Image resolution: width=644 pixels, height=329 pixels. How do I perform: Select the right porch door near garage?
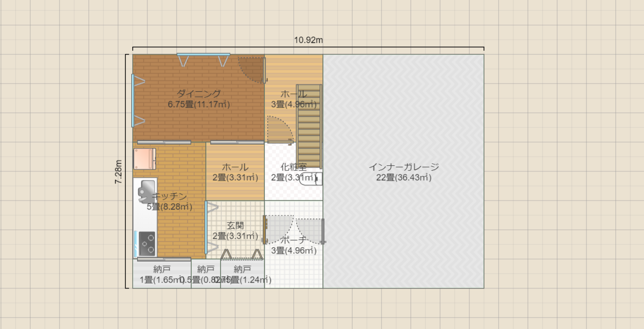[311, 231]
